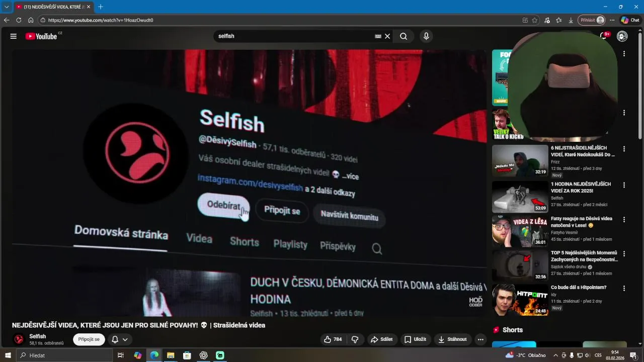Open the Selfish channel name link
Image resolution: width=644 pixels, height=362 pixels.
coord(38,336)
